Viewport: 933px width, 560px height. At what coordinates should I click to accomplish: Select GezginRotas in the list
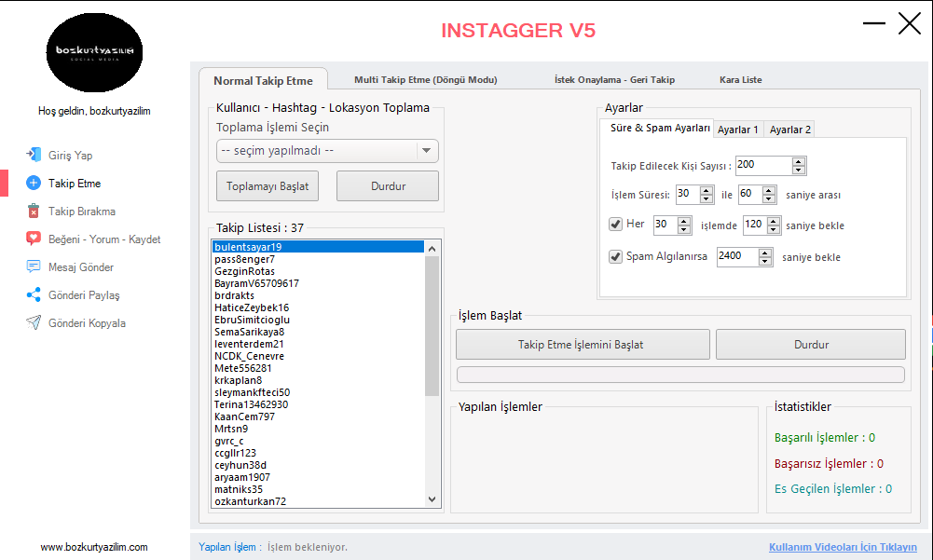pyautogui.click(x=319, y=271)
